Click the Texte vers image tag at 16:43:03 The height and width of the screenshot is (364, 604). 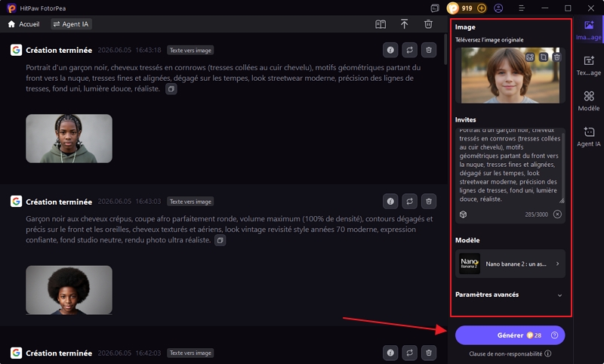[x=190, y=202]
